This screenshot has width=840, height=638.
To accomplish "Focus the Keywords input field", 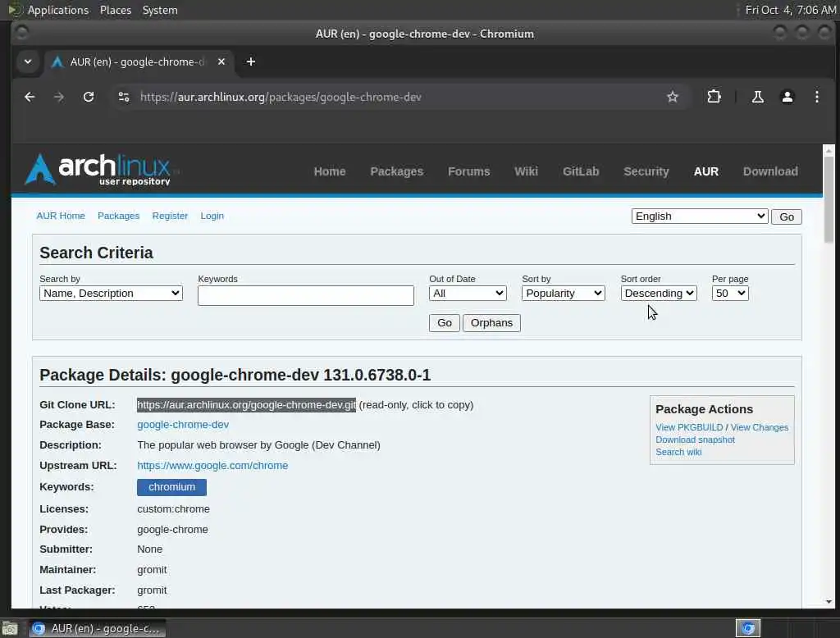I will (305, 295).
